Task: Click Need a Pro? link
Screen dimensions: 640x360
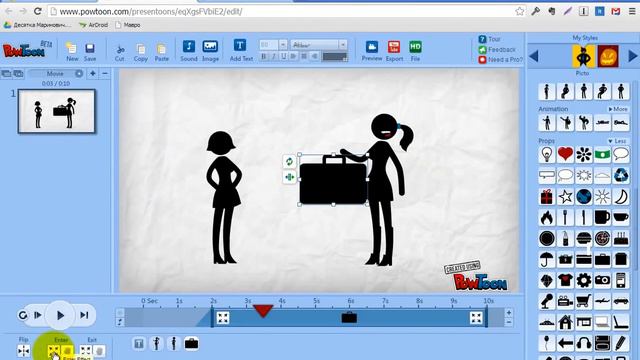Action: [x=500, y=60]
